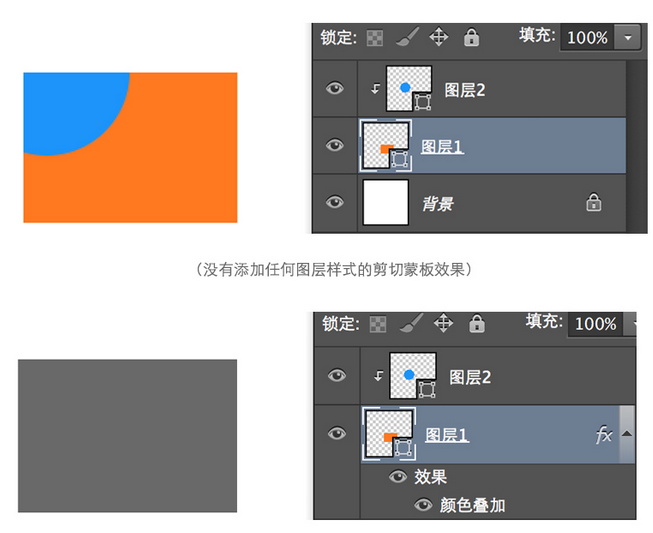
Task: Click 颜色叠加 effect label
Action: coord(472,505)
